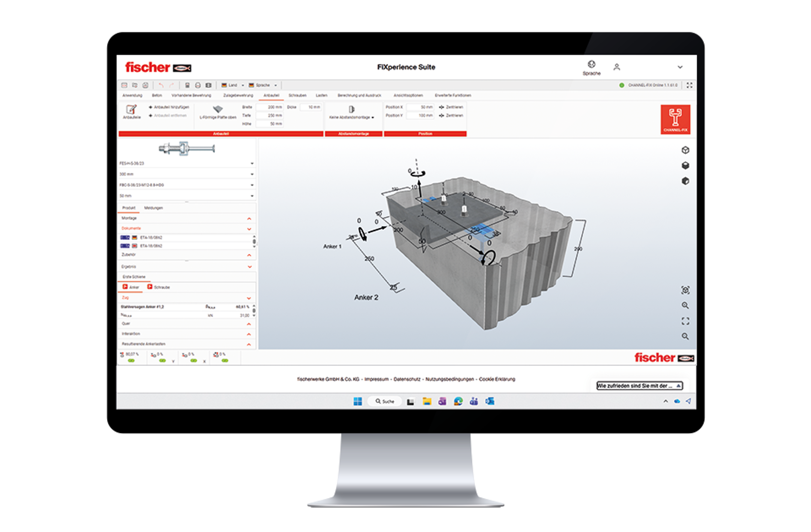The width and height of the screenshot is (811, 532).
Task: Click Anbauteil hinzufügen
Action: point(169,107)
